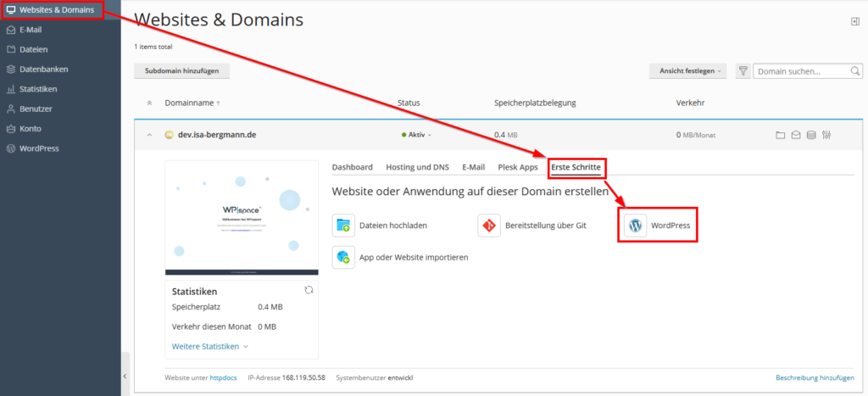
Task: Collapse the left sidebar with the arrow handle
Action: [125, 376]
